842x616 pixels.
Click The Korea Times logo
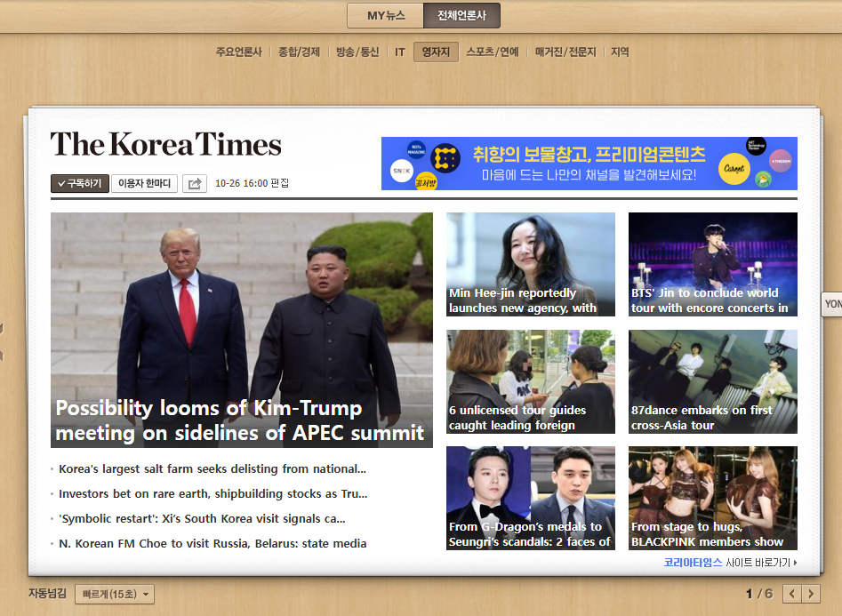pyautogui.click(x=165, y=145)
